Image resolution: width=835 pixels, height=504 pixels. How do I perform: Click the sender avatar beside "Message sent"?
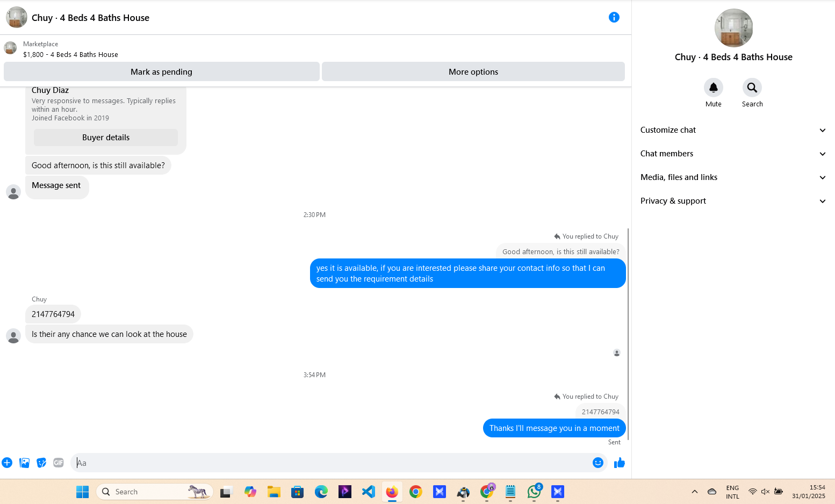pyautogui.click(x=13, y=192)
